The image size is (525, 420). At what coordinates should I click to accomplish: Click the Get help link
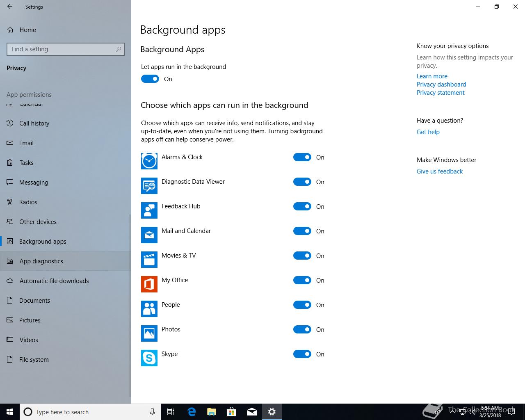[x=428, y=132]
